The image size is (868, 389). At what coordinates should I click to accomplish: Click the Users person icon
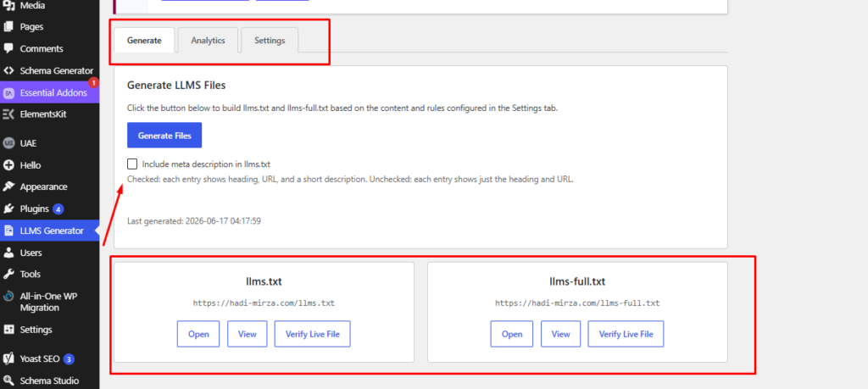pos(8,253)
